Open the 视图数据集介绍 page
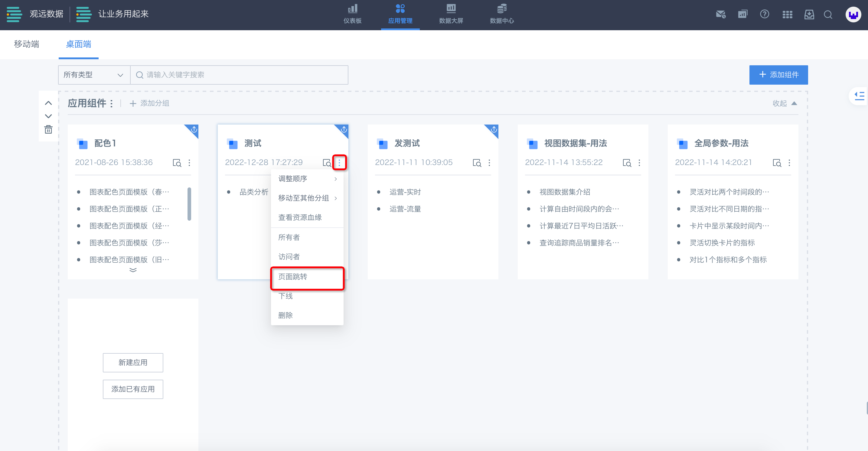This screenshot has width=868, height=451. coord(565,192)
